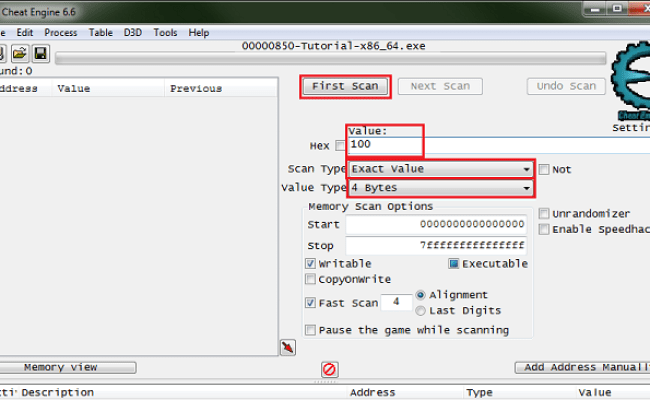Uncheck the Writable checkbox
Viewport: 650px width, 400px height.
[x=310, y=264]
